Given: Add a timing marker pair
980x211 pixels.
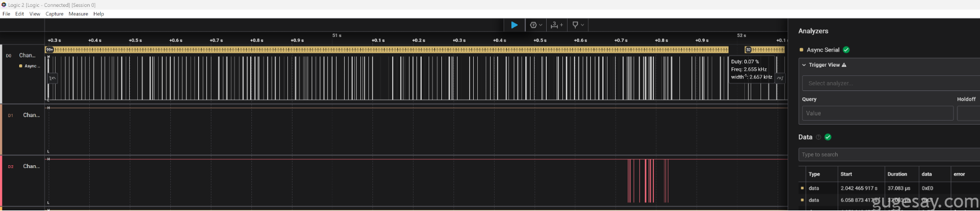Looking at the screenshot, I should tap(557, 25).
